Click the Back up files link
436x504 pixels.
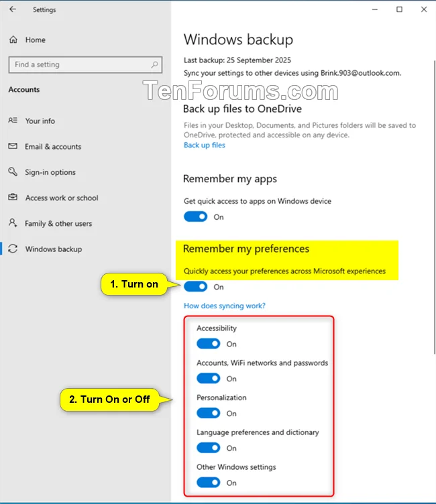pyautogui.click(x=205, y=145)
